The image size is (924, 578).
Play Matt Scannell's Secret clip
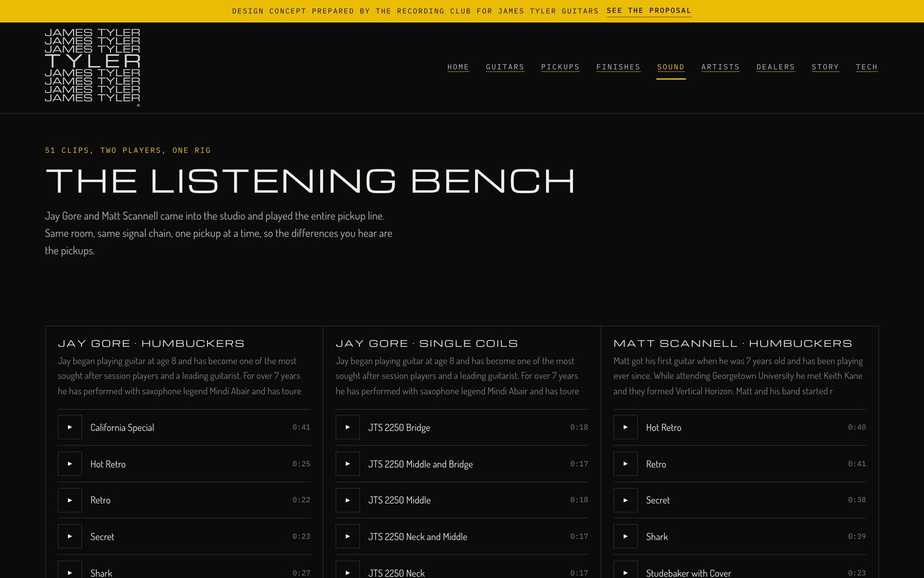pyautogui.click(x=626, y=500)
